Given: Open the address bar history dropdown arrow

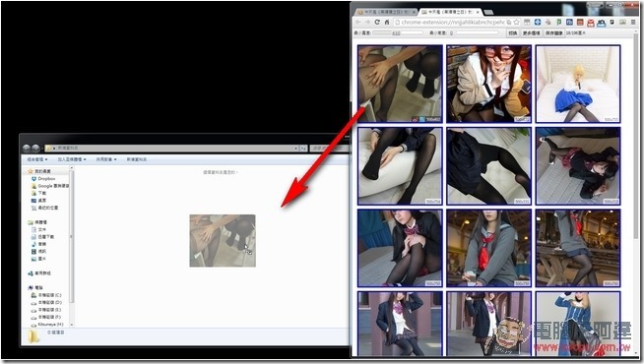Looking at the screenshot, I should (296, 148).
